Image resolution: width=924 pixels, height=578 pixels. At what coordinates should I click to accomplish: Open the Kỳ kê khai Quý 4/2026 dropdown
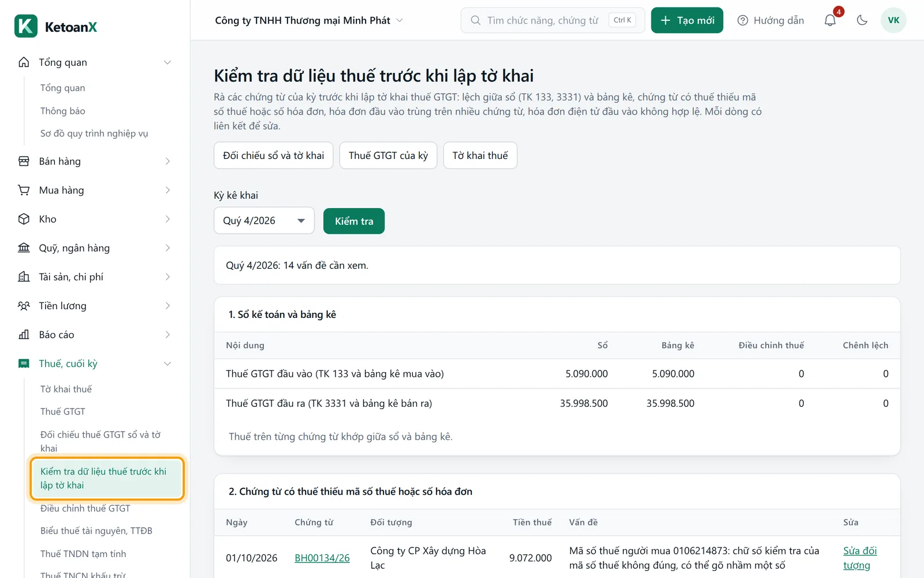click(x=264, y=221)
